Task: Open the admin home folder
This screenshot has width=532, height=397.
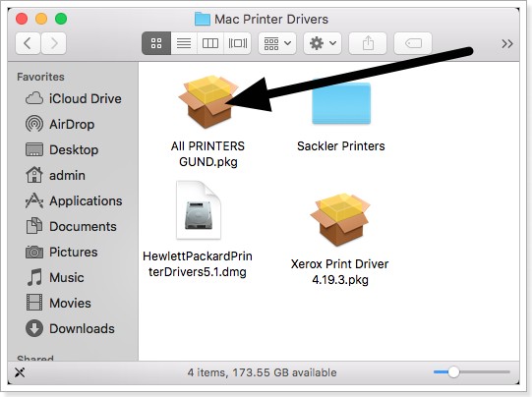Action: click(55, 175)
